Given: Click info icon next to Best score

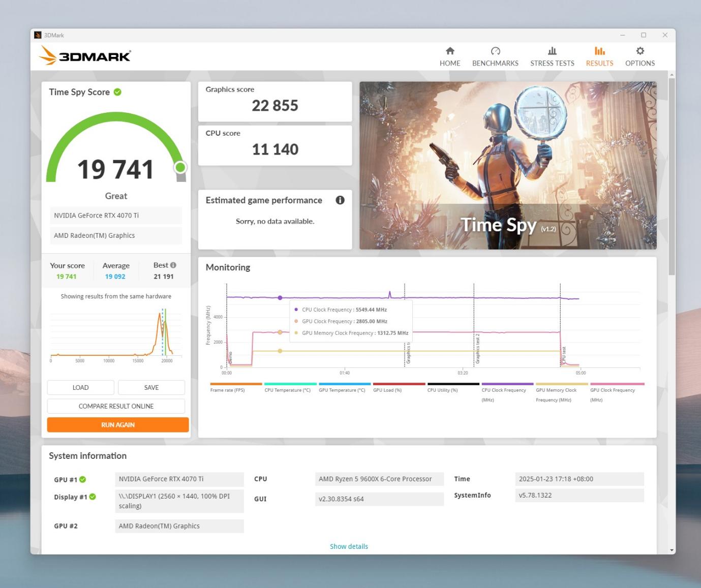Looking at the screenshot, I should tap(173, 265).
